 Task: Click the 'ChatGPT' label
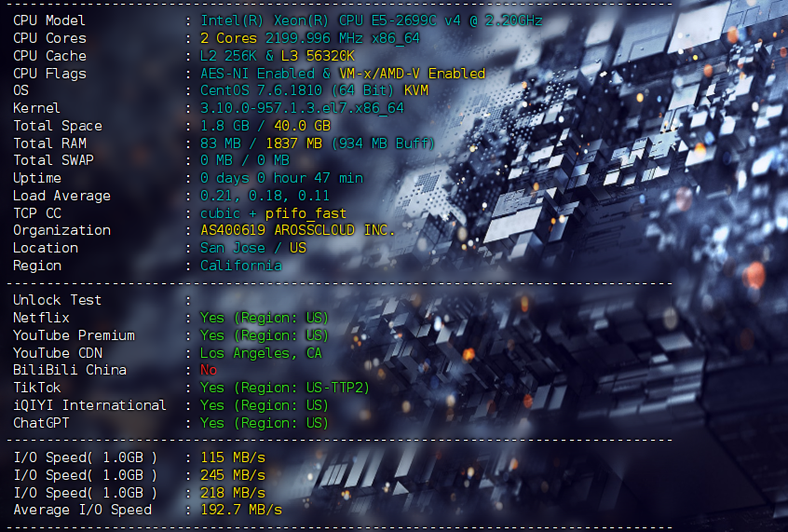click(x=41, y=423)
